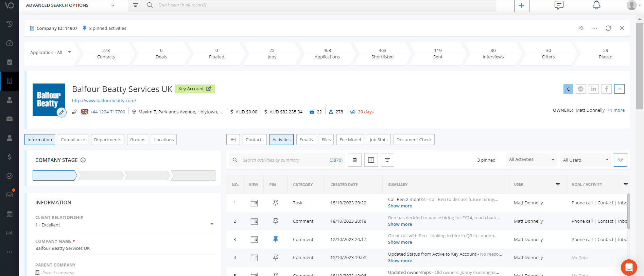Edit the company logo pencil icon
This screenshot has height=276, width=644.
click(61, 112)
